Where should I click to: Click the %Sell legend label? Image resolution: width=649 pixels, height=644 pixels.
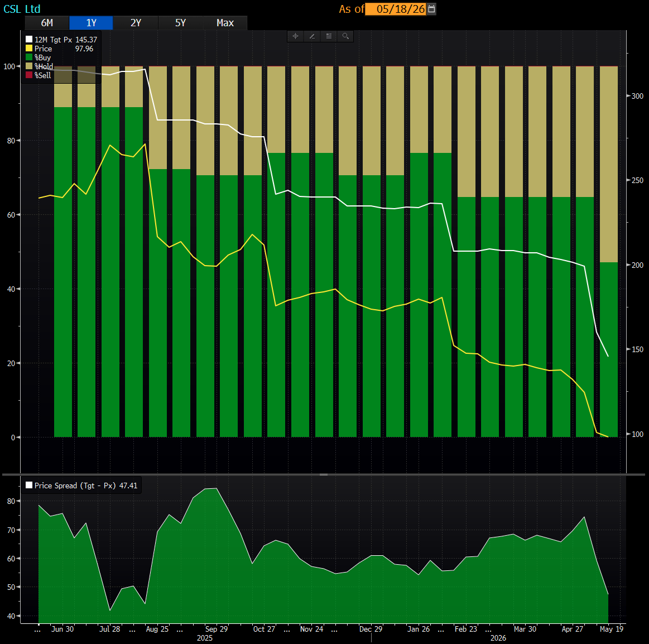pos(42,75)
